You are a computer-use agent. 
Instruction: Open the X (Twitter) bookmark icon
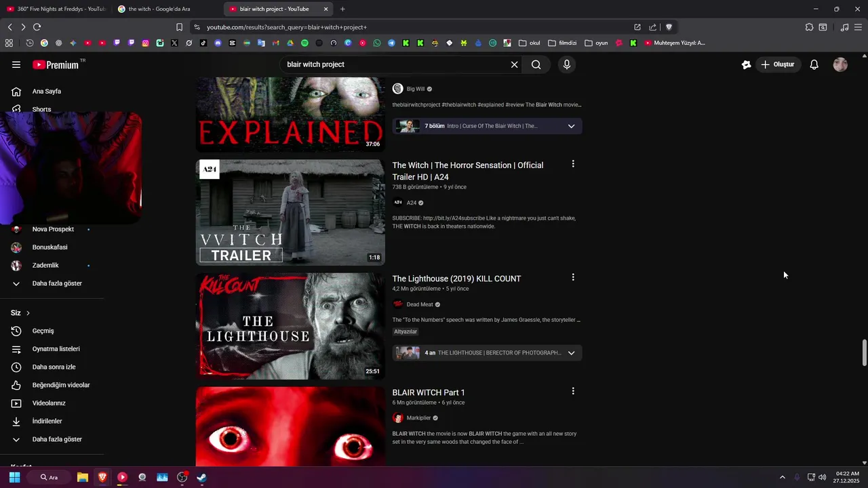(174, 43)
